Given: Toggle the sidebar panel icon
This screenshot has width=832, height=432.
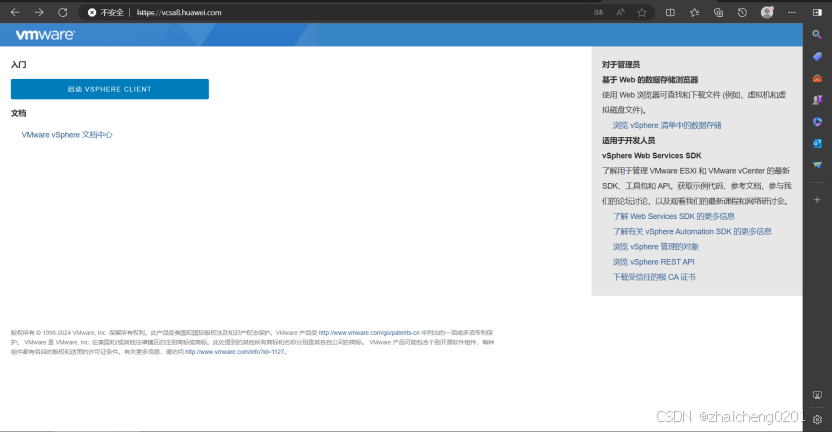Looking at the screenshot, I should click(x=817, y=12).
